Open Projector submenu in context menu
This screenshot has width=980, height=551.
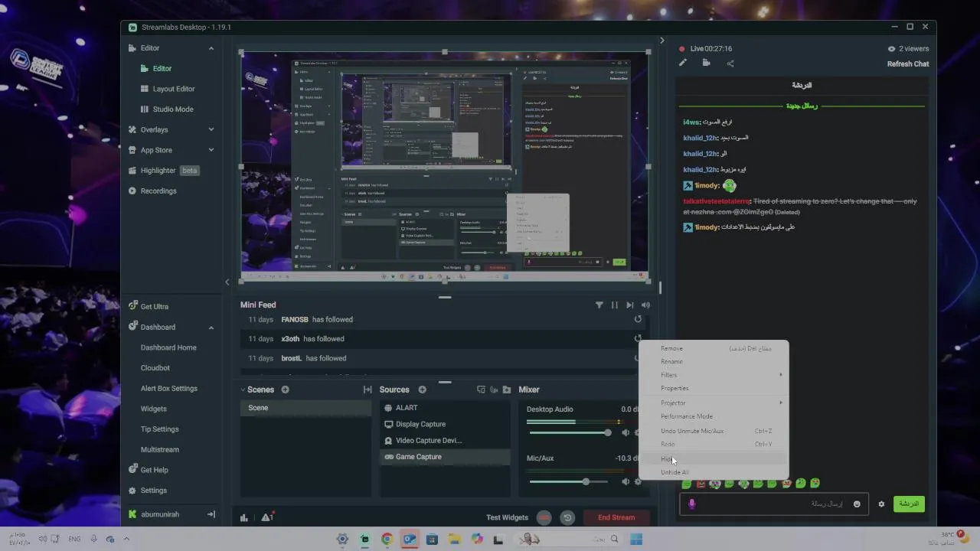714,403
